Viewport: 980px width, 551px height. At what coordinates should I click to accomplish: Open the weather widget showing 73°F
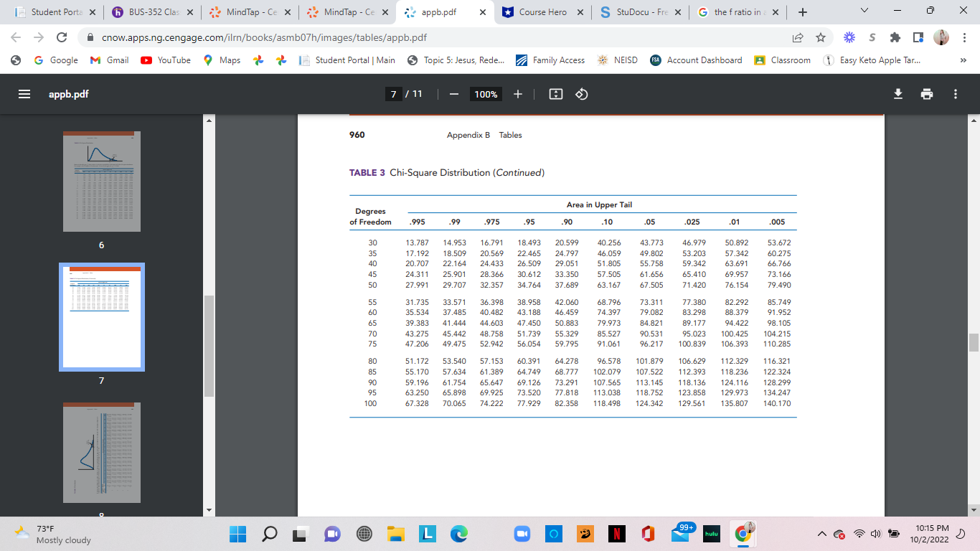point(53,534)
